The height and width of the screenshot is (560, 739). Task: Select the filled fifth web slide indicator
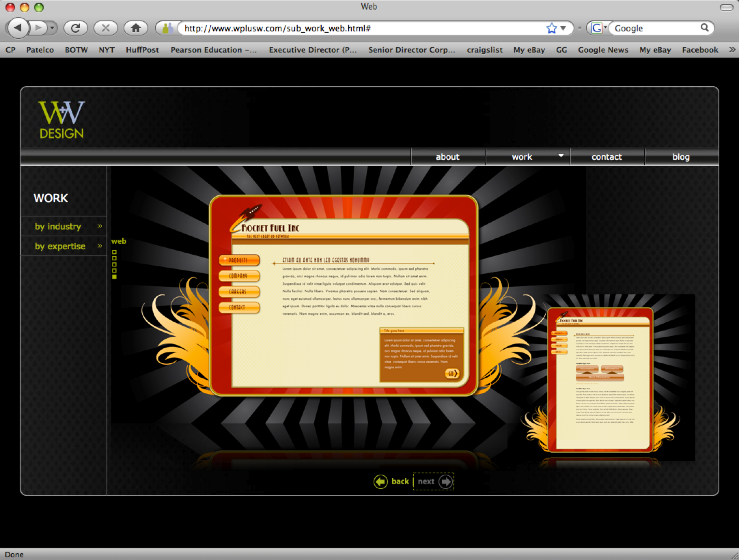(114, 277)
